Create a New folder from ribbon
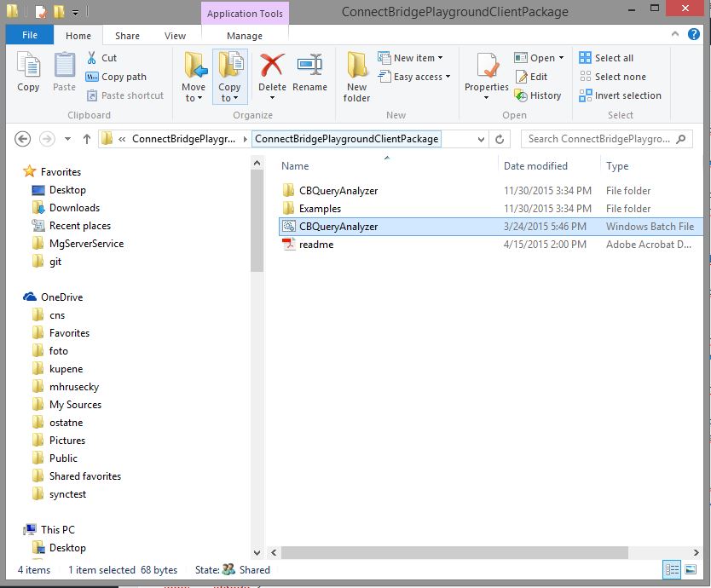Image resolution: width=711 pixels, height=588 pixels. [357, 76]
